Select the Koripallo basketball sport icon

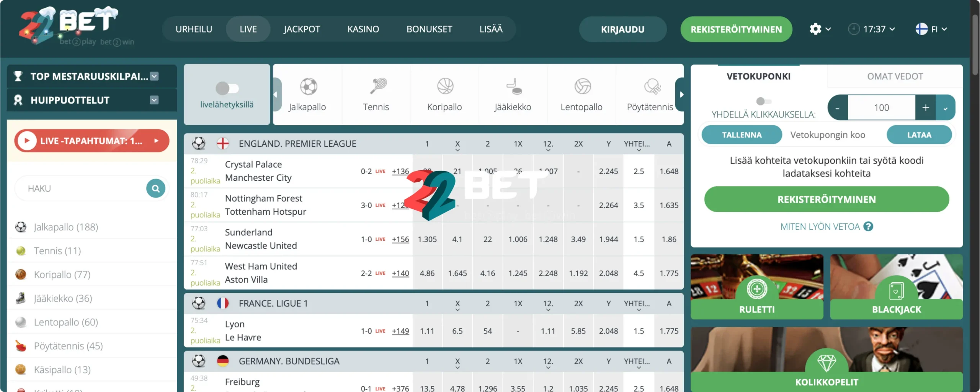pos(445,86)
